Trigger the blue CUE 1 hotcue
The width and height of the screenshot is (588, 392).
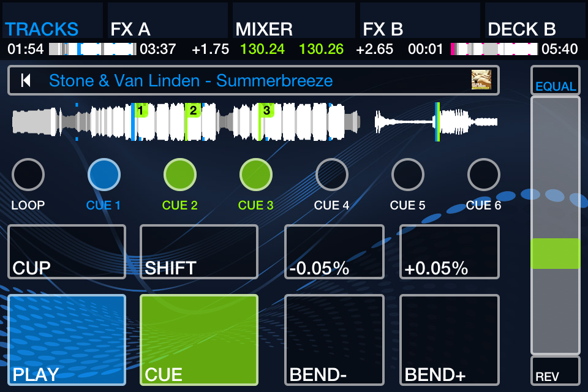pyautogui.click(x=104, y=175)
